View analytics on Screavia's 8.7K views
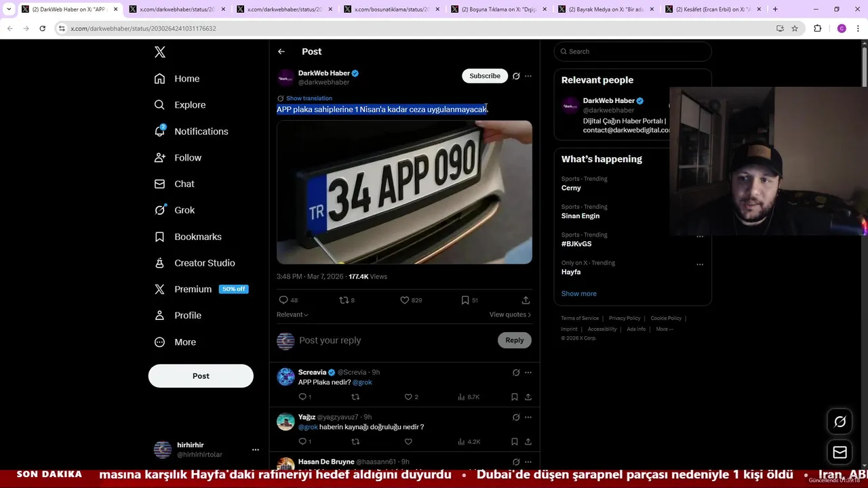This screenshot has width=868, height=488. pyautogui.click(x=469, y=397)
